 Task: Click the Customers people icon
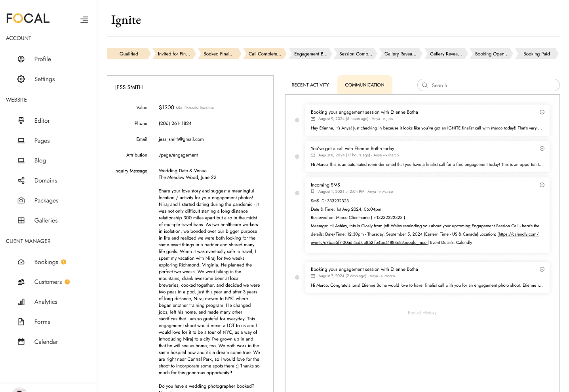[x=21, y=282]
